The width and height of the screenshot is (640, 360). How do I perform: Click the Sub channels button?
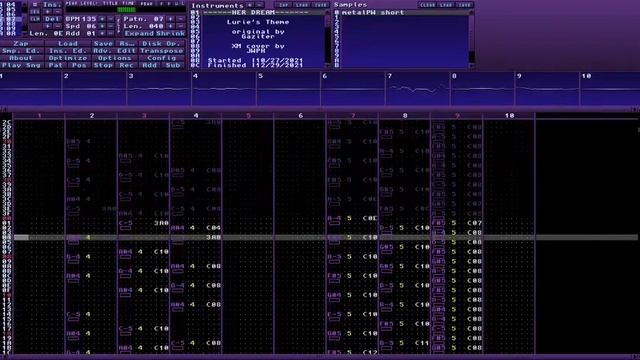click(173, 65)
